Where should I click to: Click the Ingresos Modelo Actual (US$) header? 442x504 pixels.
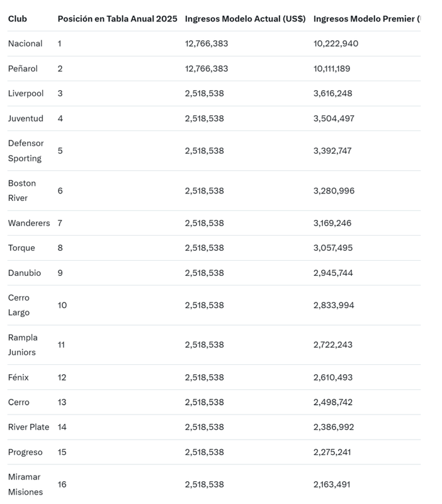point(245,19)
